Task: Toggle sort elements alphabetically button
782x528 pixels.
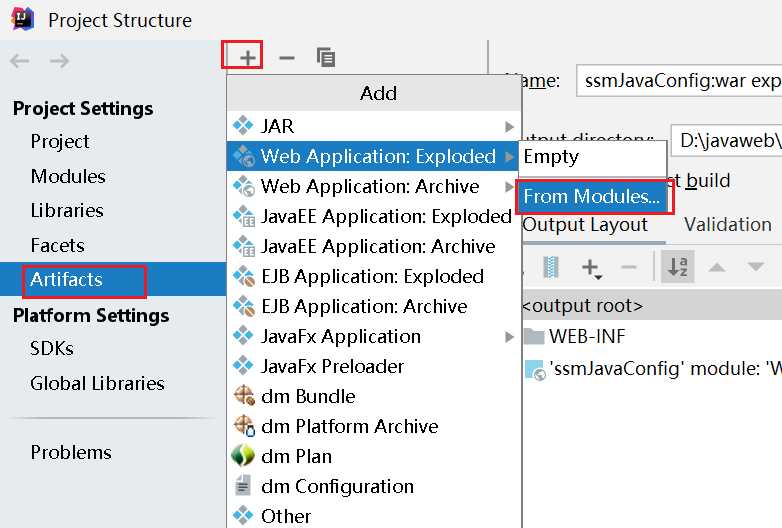Action: point(677,267)
